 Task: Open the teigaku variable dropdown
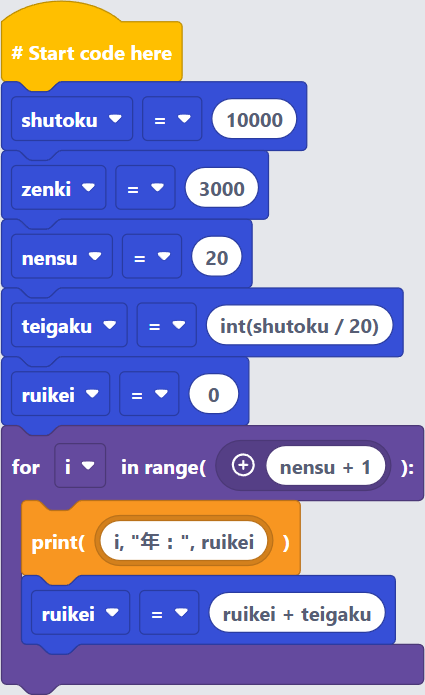pyautogui.click(x=69, y=326)
